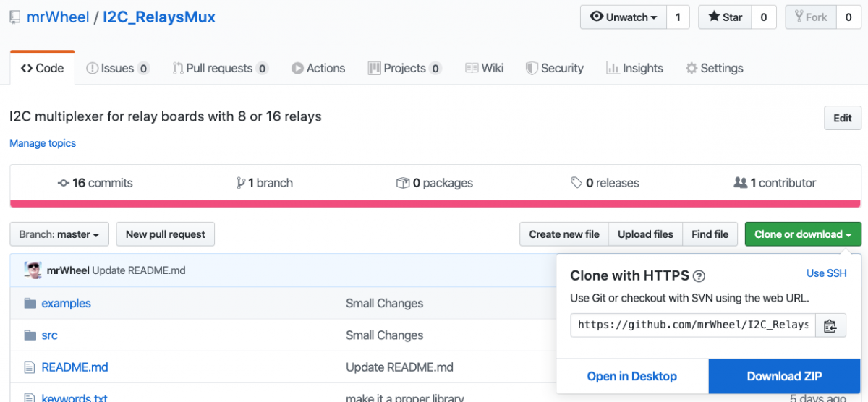Select the HTTPS clone URL field
Screen dimensions: 868x402
tap(693, 325)
